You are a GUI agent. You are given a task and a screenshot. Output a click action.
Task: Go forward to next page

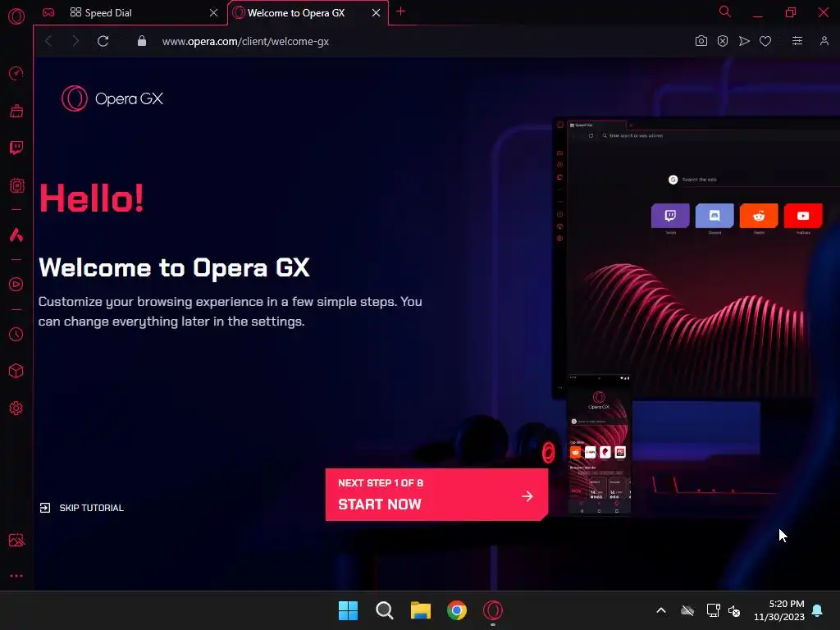pos(75,41)
